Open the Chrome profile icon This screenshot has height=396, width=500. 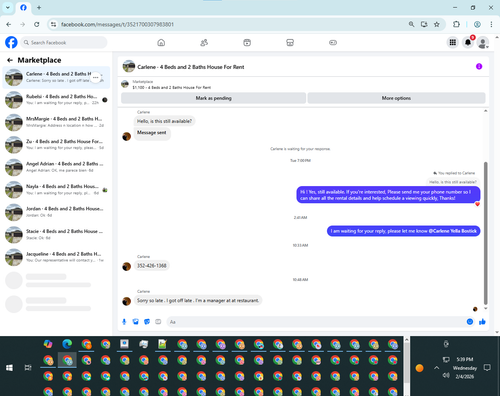[x=477, y=24]
